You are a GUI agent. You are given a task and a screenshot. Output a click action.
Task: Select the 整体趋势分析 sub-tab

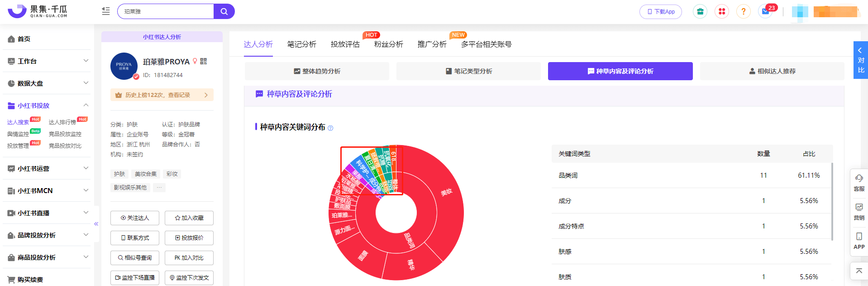[317, 71]
